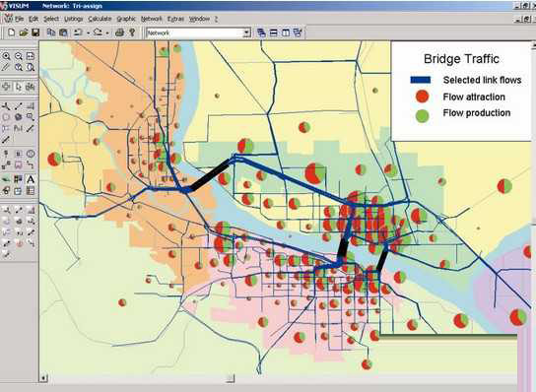
Task: Click the clock-shaped tool icon
Action: (31, 154)
